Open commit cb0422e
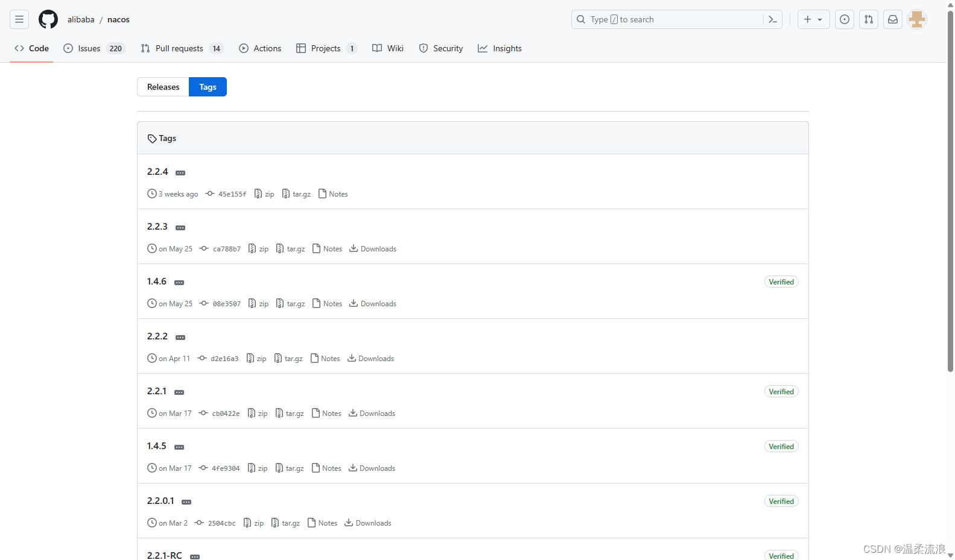 219,414
